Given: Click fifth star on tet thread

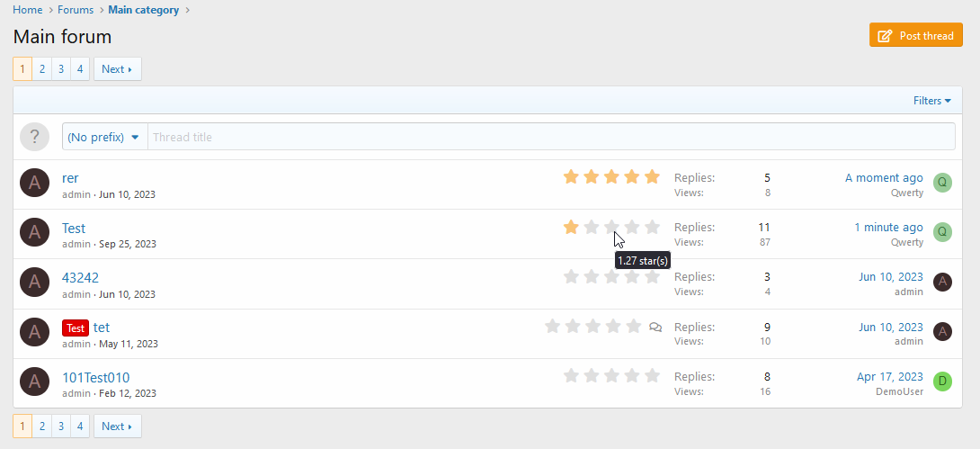Looking at the screenshot, I should [634, 326].
